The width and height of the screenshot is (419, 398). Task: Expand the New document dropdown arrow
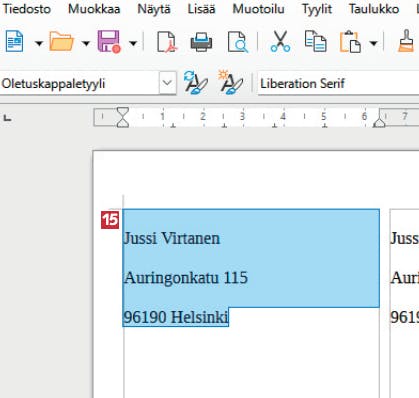(x=39, y=43)
